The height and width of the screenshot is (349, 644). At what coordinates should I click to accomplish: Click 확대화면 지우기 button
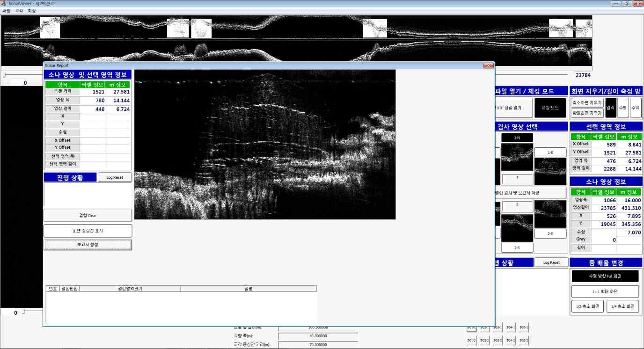pyautogui.click(x=586, y=113)
